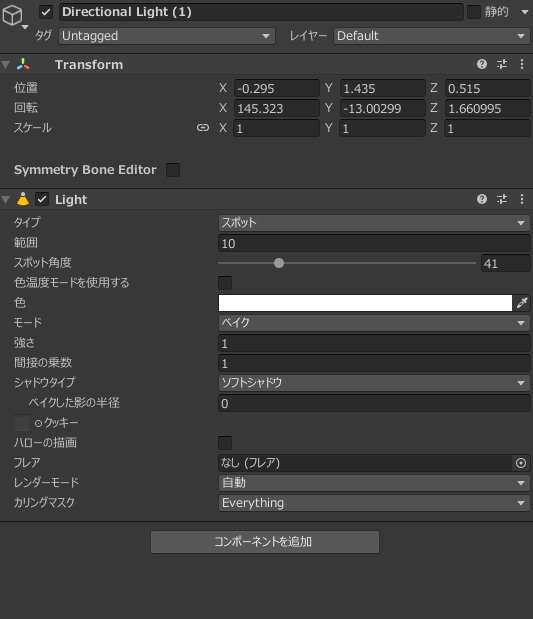Open Transform component help reference
This screenshot has height=619, width=533.
coord(482,64)
